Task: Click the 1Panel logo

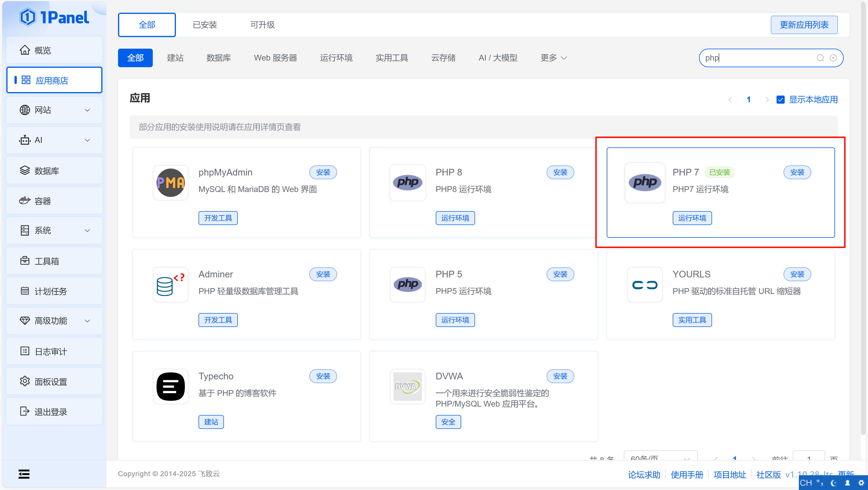Action: pyautogui.click(x=54, y=17)
